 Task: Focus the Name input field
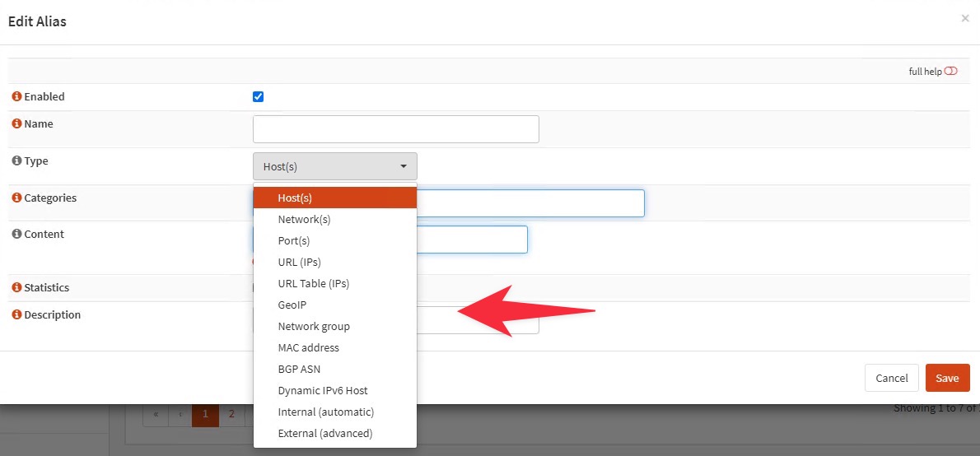pyautogui.click(x=395, y=129)
